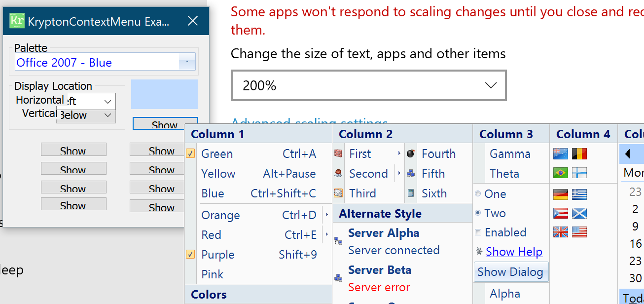Choose the Blue menu item

(258, 193)
